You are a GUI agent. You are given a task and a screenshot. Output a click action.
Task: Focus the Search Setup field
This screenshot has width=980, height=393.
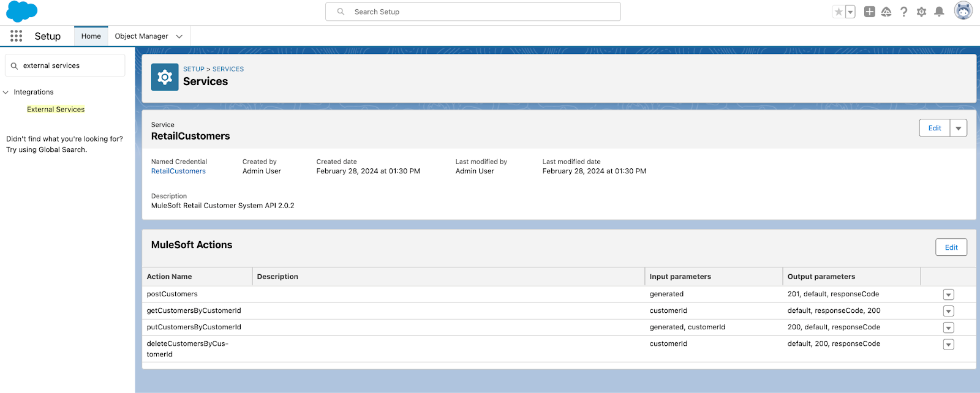pos(473,12)
